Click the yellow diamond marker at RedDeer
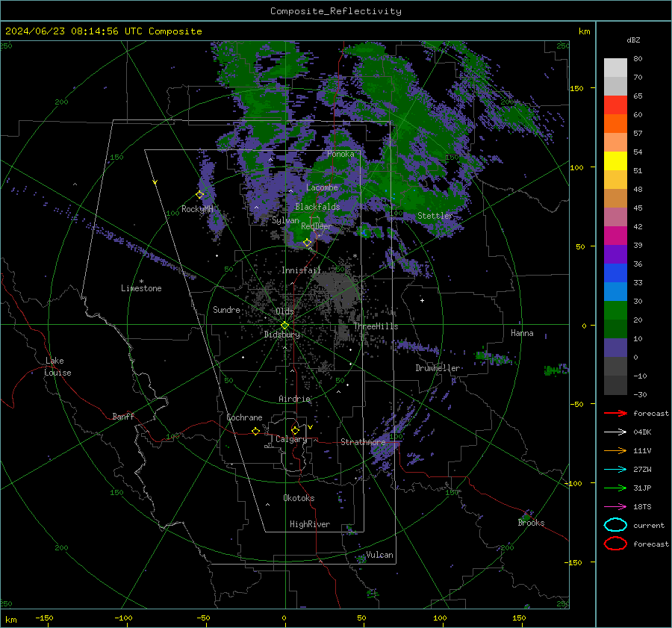The image size is (672, 628). pos(308,243)
